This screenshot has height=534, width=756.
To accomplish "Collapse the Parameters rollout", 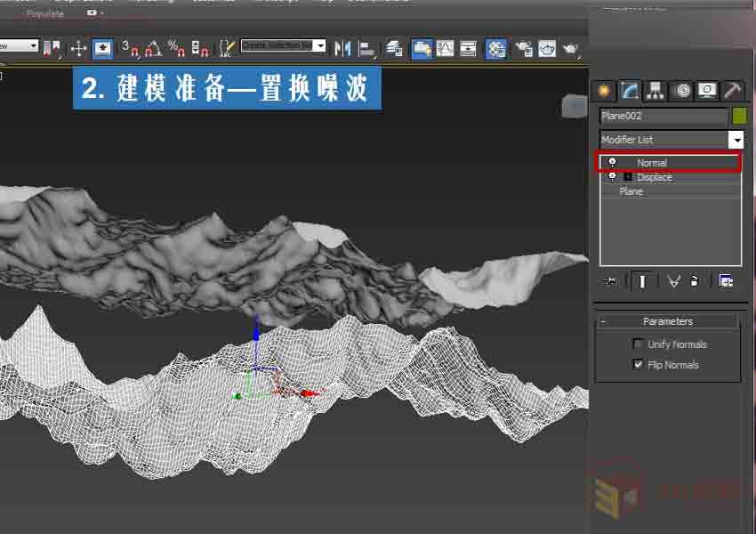I will [x=667, y=321].
